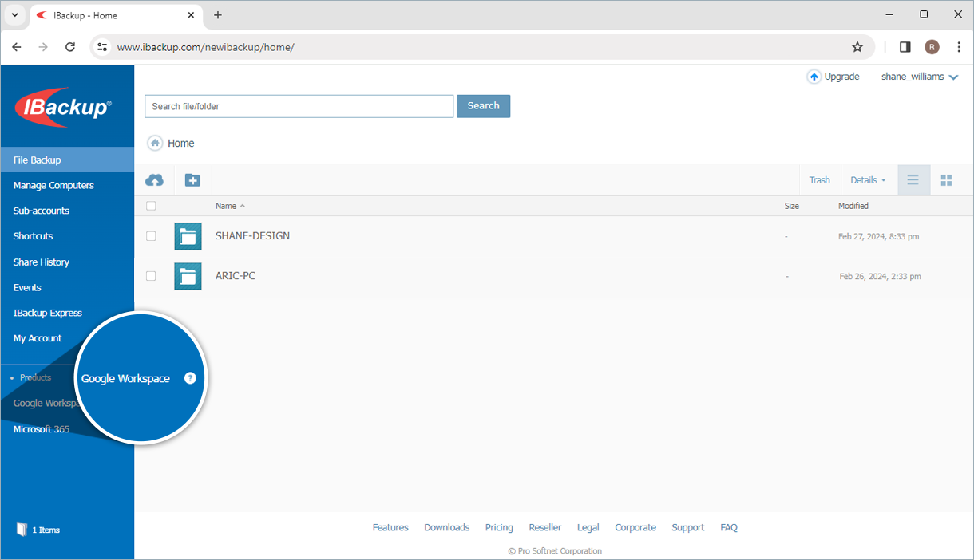Select Google Workspace in the highlighted circle
Viewport: 974px width, 560px height.
click(125, 378)
